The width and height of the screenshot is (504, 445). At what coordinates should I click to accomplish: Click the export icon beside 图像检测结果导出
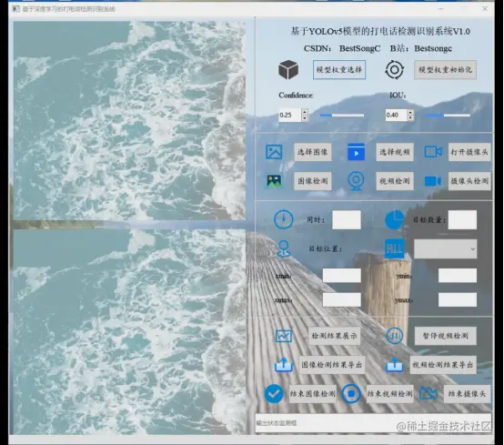[x=284, y=365]
